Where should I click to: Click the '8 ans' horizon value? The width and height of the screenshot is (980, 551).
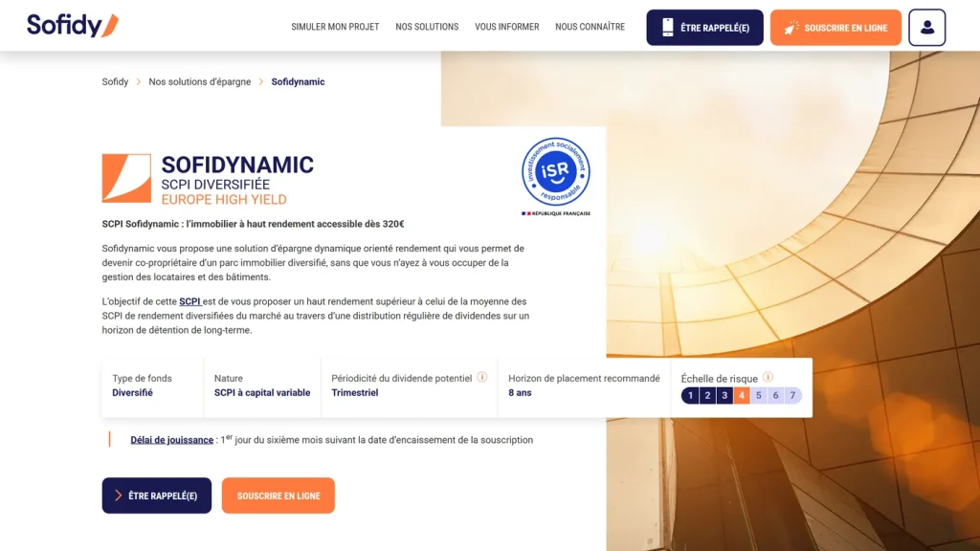520,393
